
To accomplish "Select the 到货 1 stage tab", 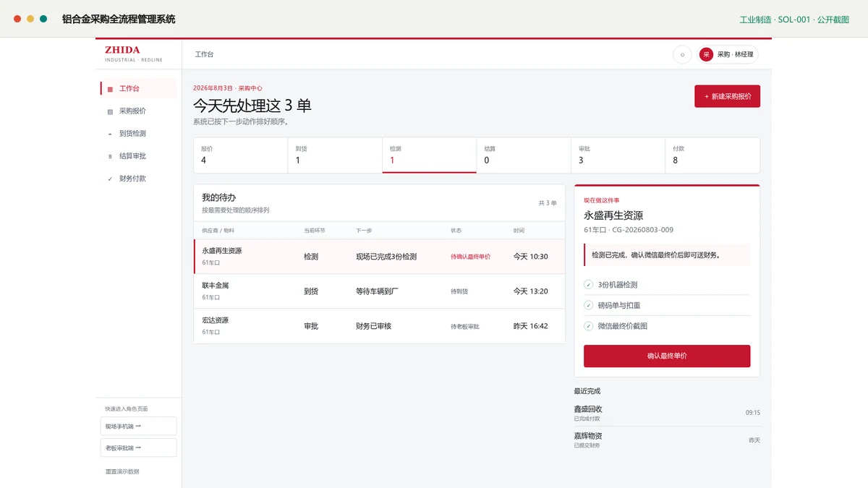I will [x=335, y=155].
